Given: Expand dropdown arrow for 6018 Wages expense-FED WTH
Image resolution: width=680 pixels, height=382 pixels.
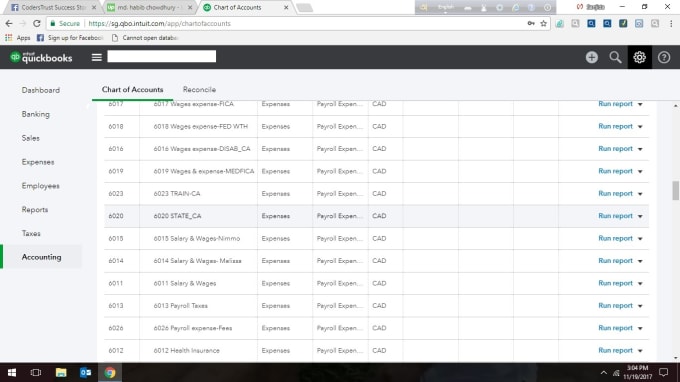Looking at the screenshot, I should (x=640, y=127).
